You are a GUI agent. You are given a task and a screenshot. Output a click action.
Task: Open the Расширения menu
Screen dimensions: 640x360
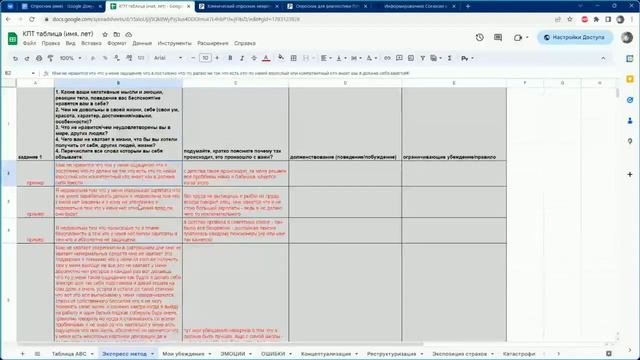pos(213,43)
